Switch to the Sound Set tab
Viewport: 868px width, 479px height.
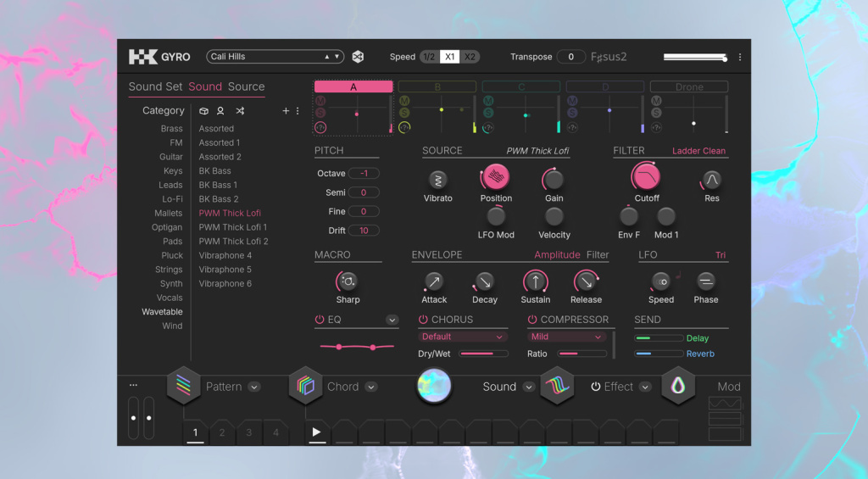click(x=155, y=86)
